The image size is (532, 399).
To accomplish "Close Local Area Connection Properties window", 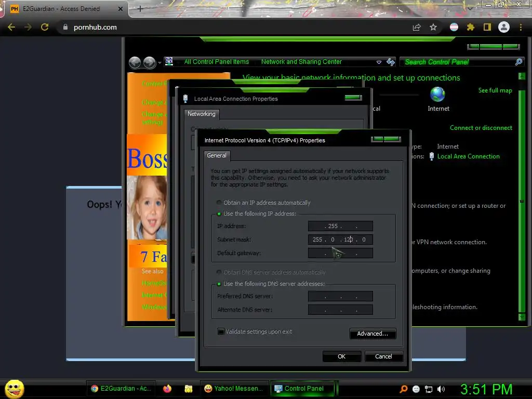I will pos(353,98).
